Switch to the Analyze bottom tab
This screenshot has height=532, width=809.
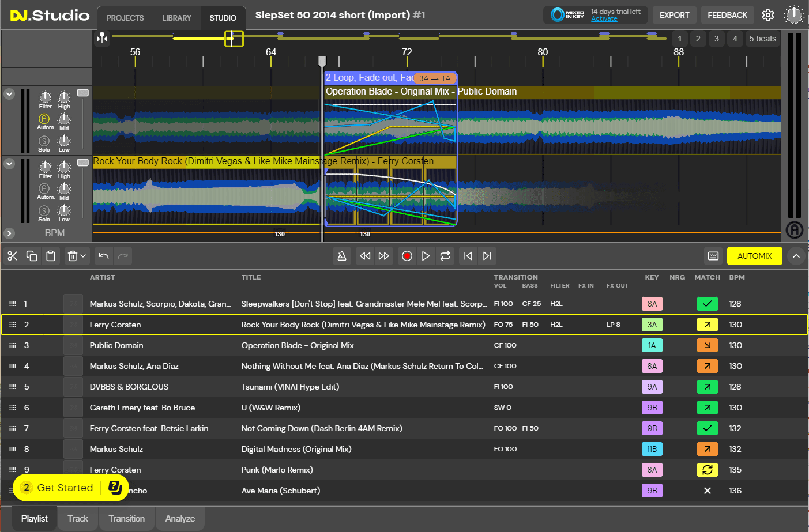point(180,519)
